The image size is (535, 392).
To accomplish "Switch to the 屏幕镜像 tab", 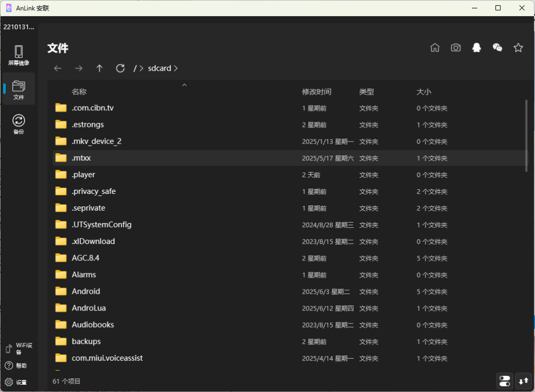I will [x=19, y=55].
